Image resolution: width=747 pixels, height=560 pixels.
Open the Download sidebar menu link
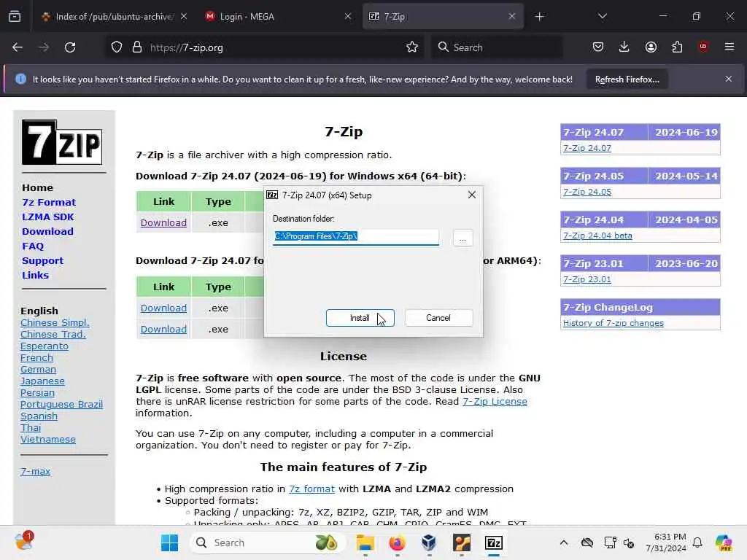47,231
